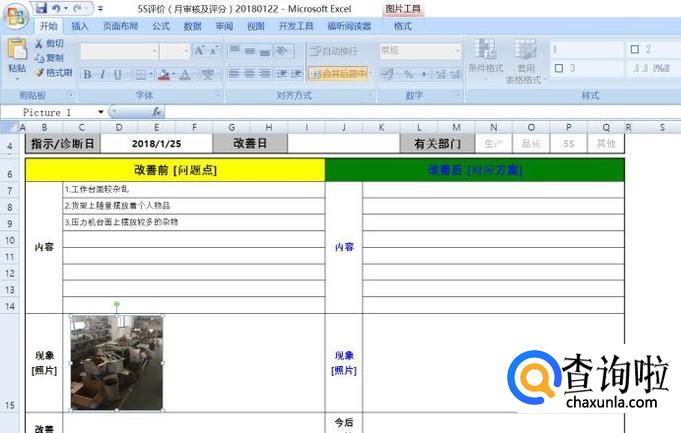Click the Save icon in quick access toolbar

(x=41, y=8)
